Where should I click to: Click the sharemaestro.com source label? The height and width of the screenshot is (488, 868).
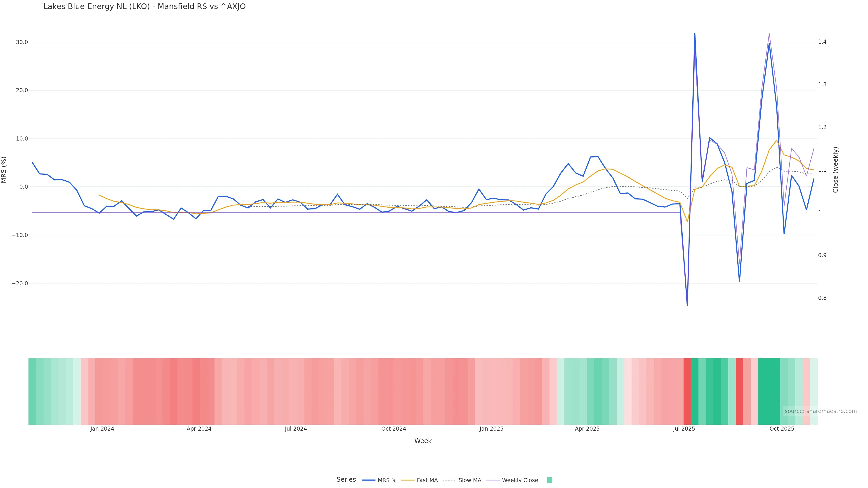(821, 411)
